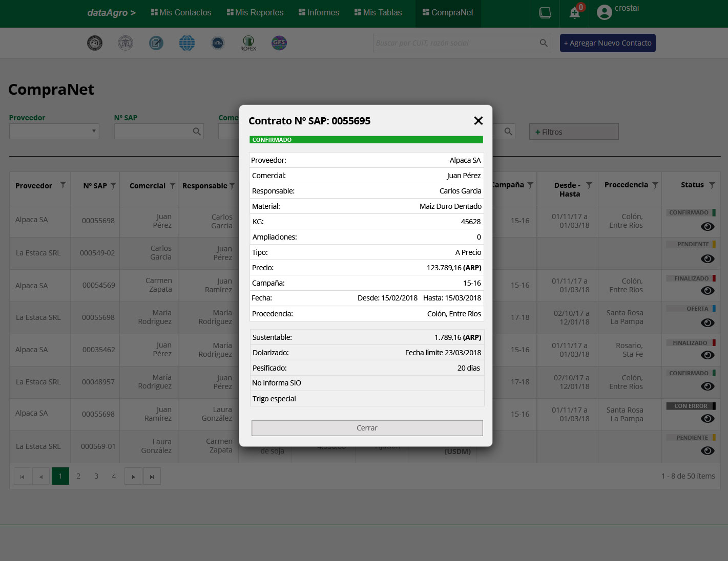View the Alpaca SA Juan Pérez 00055698 row eye icon

click(708, 226)
